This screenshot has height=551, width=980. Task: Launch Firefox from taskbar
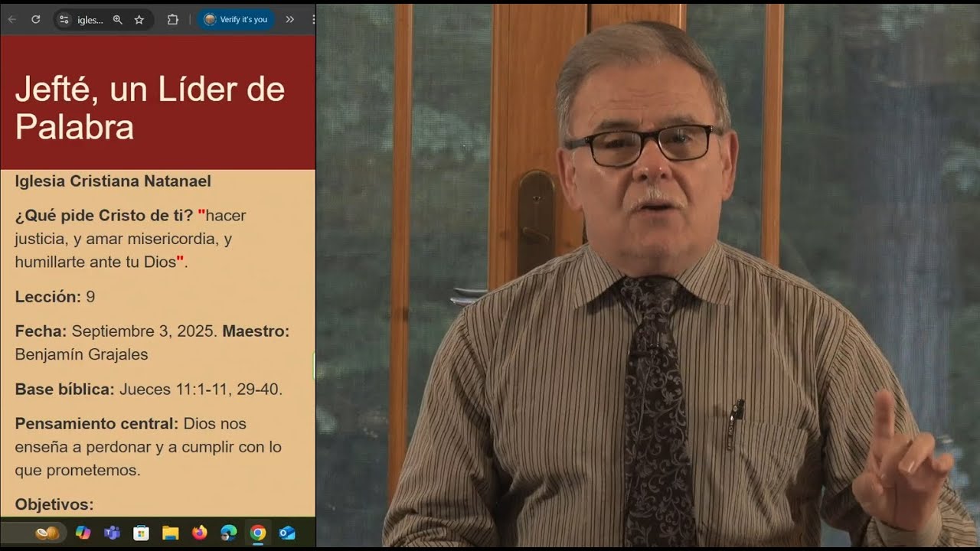(x=200, y=533)
